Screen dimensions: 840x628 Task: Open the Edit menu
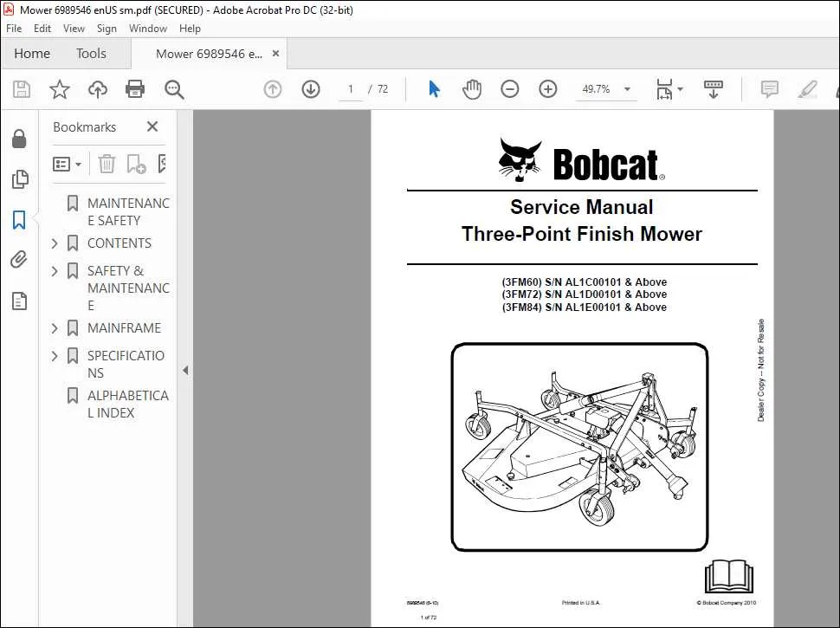click(x=42, y=29)
